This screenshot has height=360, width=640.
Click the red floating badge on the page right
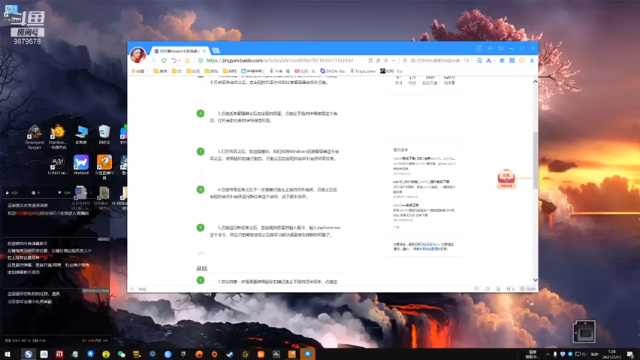[506, 179]
